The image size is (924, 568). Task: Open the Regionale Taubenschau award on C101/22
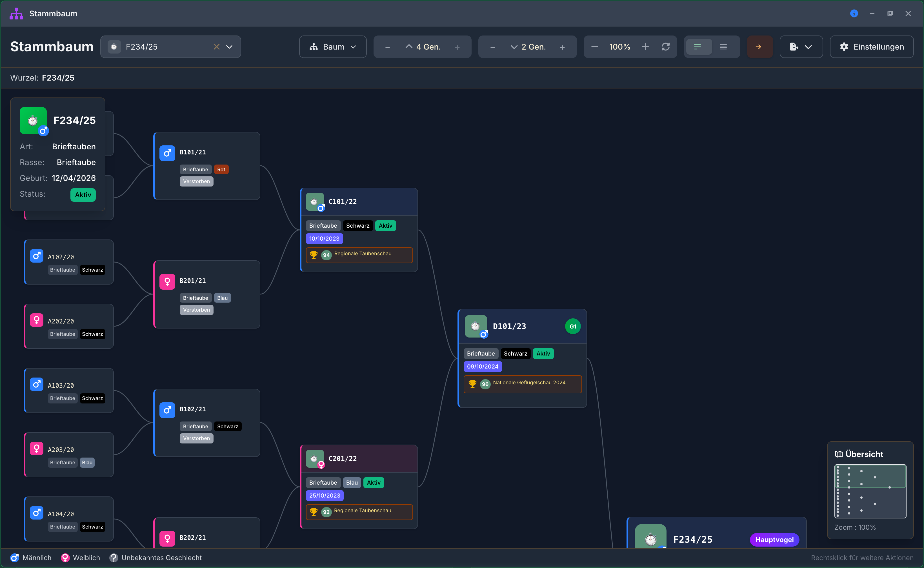[359, 255]
